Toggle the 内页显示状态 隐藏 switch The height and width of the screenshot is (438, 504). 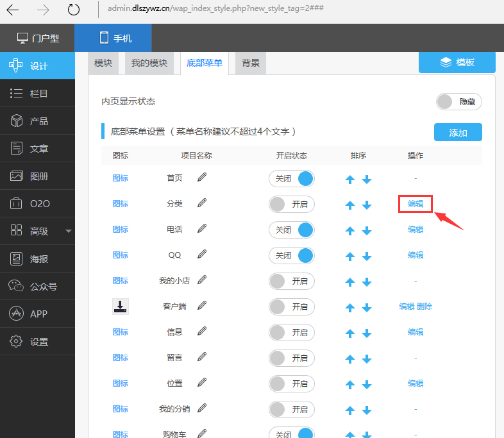click(458, 102)
